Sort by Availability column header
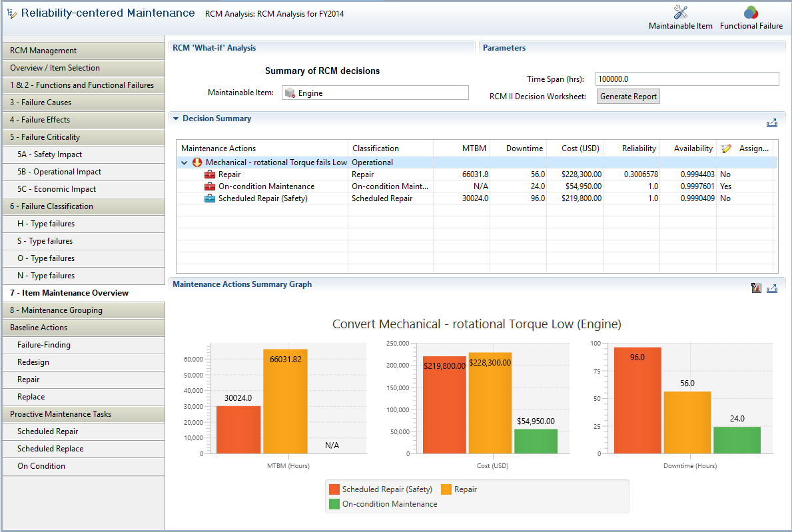The height and width of the screenshot is (532, 792). point(687,148)
